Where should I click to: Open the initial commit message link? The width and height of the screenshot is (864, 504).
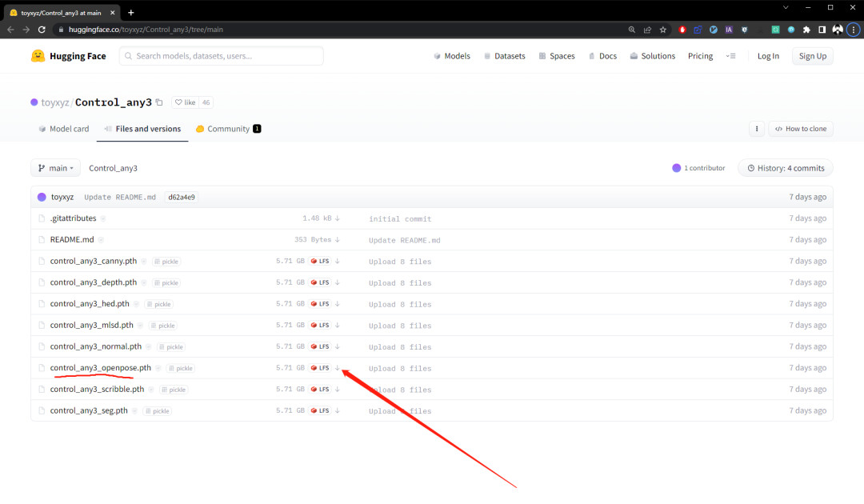pyautogui.click(x=400, y=218)
